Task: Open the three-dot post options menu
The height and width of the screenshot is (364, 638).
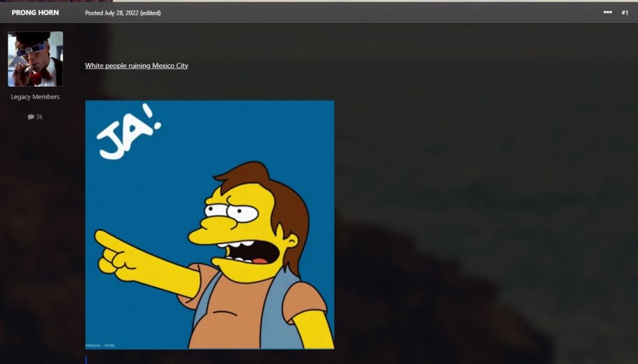Action: pyautogui.click(x=607, y=13)
